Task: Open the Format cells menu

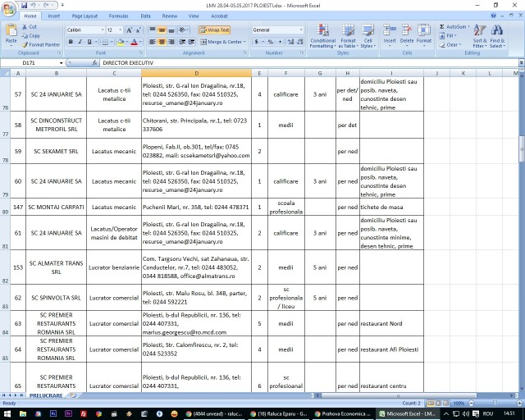Action: pyautogui.click(x=424, y=35)
